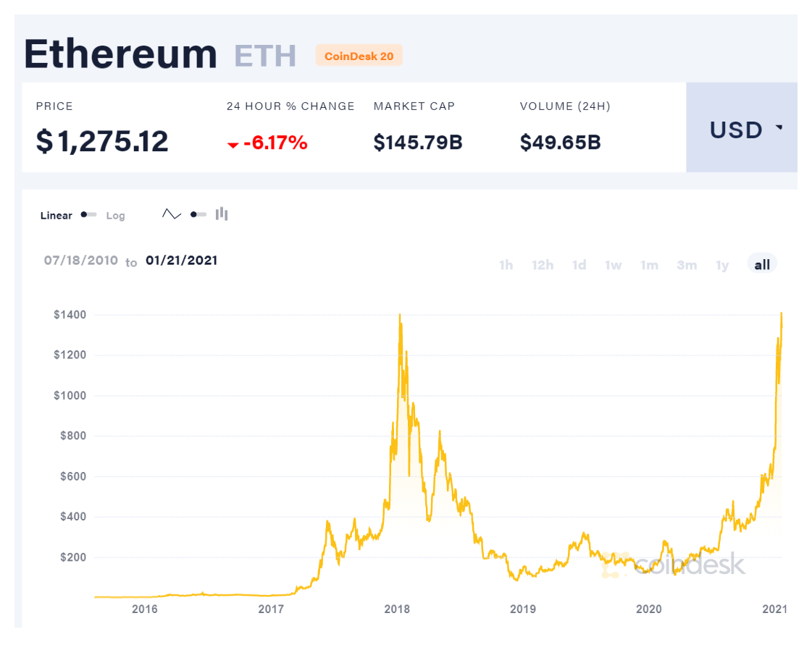The image size is (812, 671).
Task: Select the candlestick chart icon
Action: [222, 214]
